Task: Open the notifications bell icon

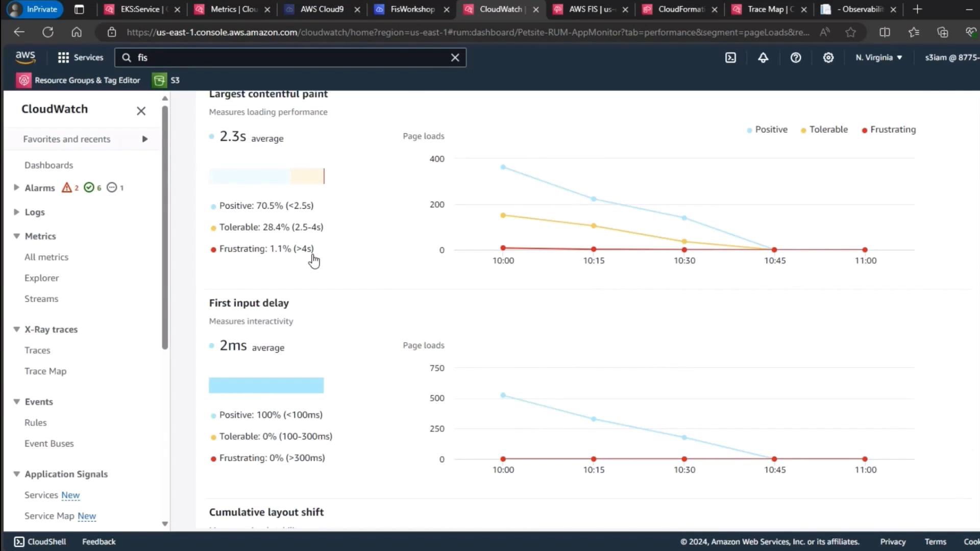Action: click(x=763, y=58)
